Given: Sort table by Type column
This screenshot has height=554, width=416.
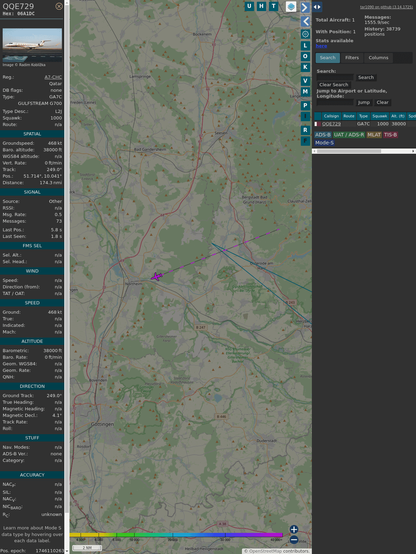Looking at the screenshot, I should click(363, 116).
